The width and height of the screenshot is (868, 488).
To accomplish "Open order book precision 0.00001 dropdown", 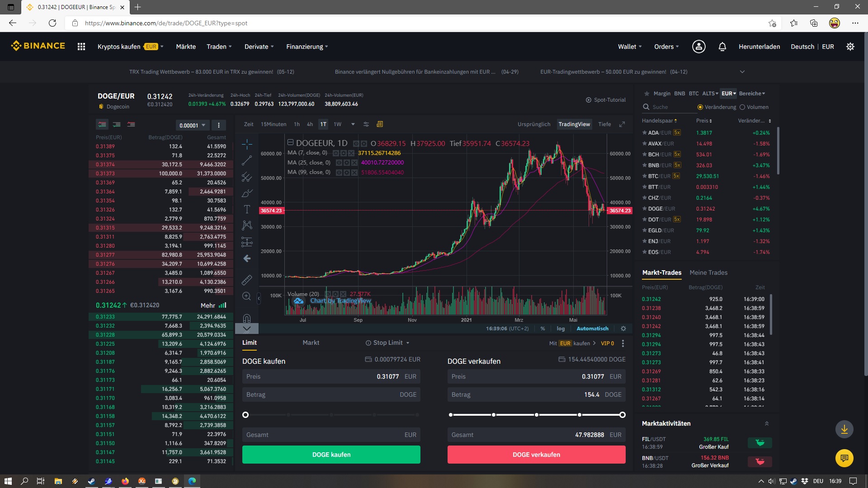I will (192, 125).
